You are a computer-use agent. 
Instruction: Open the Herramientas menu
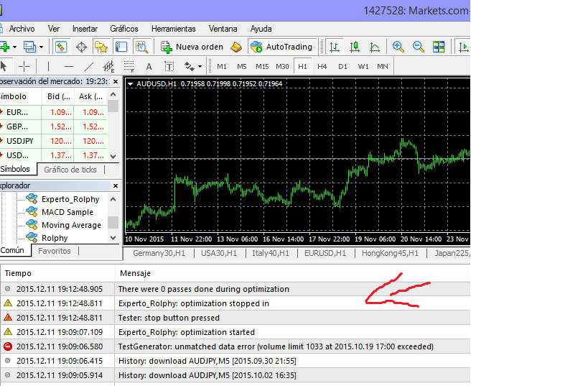click(x=173, y=29)
